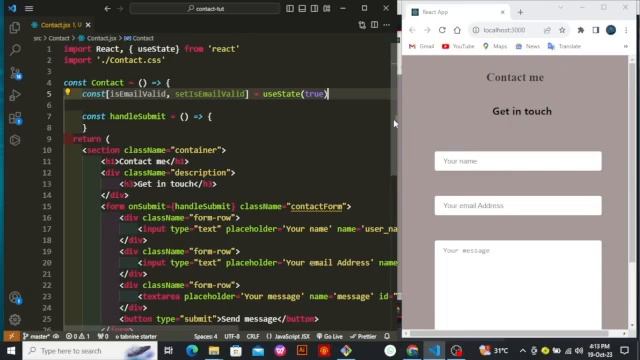Open the Run and Debug view
This screenshot has width=640, height=360.
click(15, 95)
